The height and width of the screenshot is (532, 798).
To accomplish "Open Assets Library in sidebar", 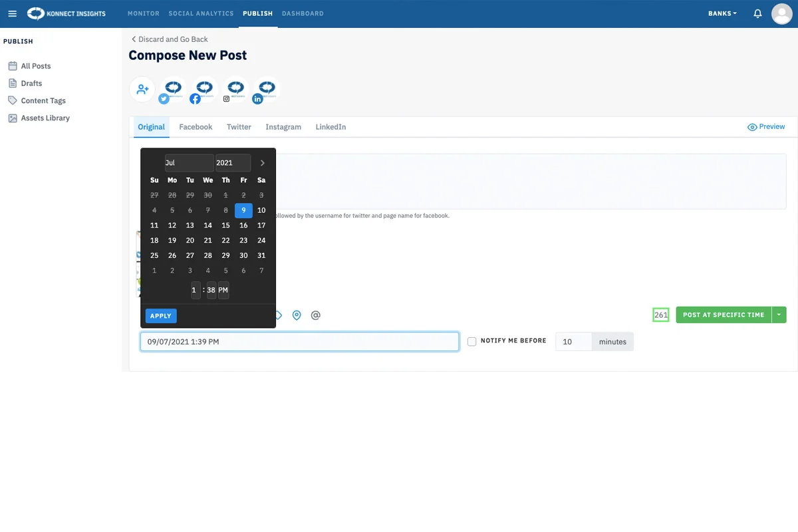I will coord(45,118).
